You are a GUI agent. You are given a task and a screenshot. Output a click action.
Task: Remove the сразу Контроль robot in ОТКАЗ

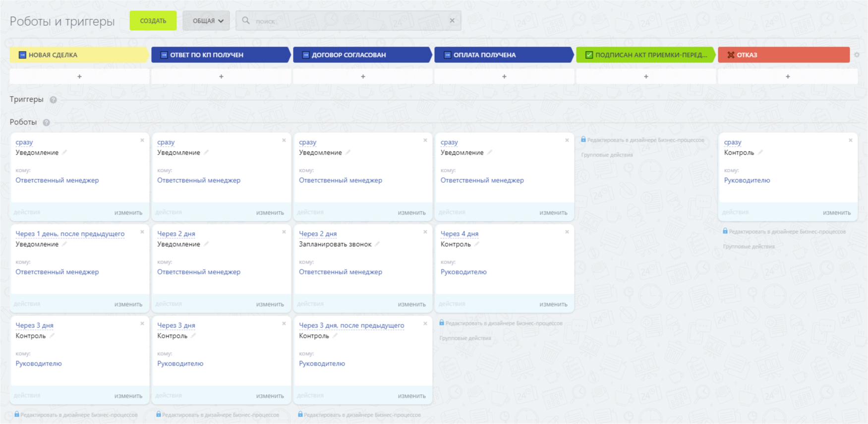pyautogui.click(x=851, y=140)
